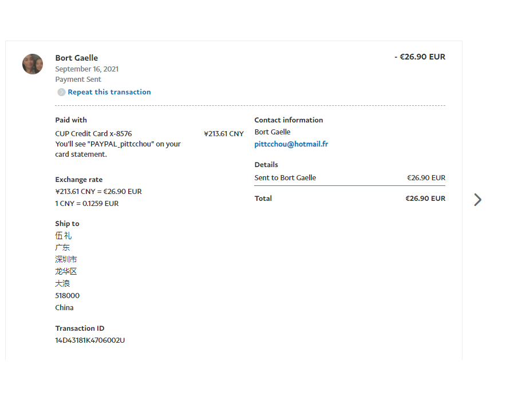
Task: Click the circular arrow icon beside Repeat
Action: point(61,92)
